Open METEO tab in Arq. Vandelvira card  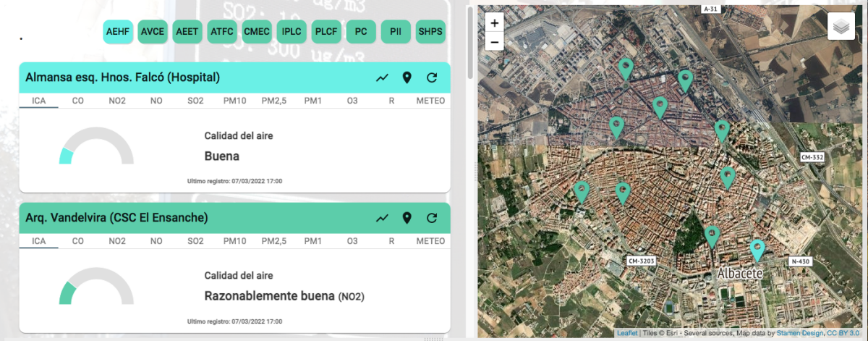(x=430, y=240)
